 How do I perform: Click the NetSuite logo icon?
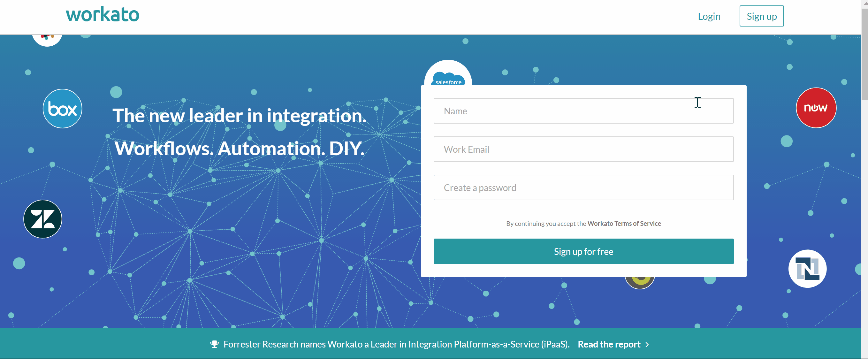tap(807, 269)
